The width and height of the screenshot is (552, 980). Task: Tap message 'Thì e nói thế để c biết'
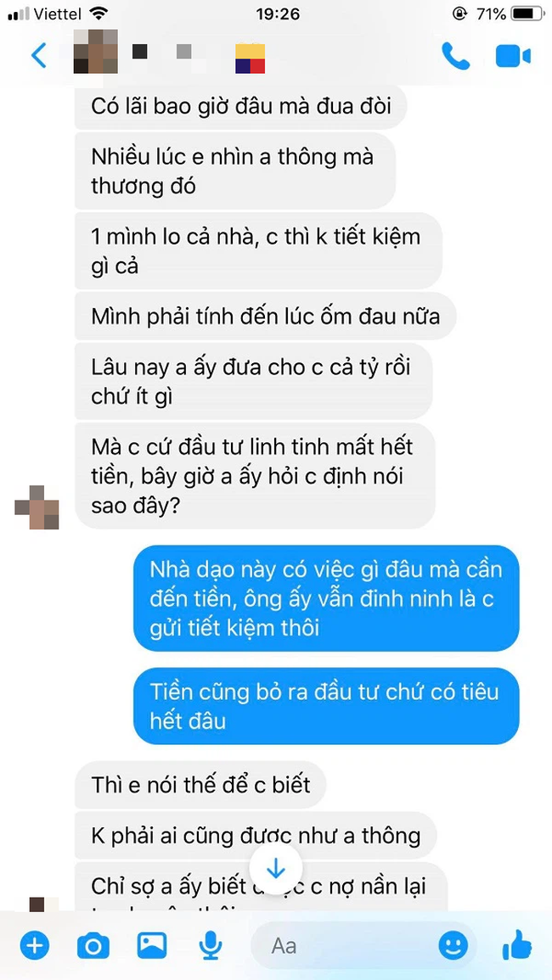[x=200, y=784]
